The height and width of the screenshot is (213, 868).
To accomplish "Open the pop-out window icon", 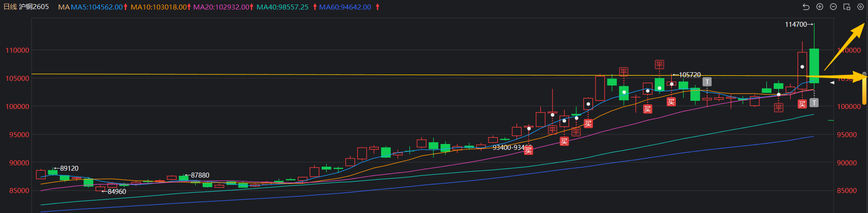I will (x=847, y=7).
